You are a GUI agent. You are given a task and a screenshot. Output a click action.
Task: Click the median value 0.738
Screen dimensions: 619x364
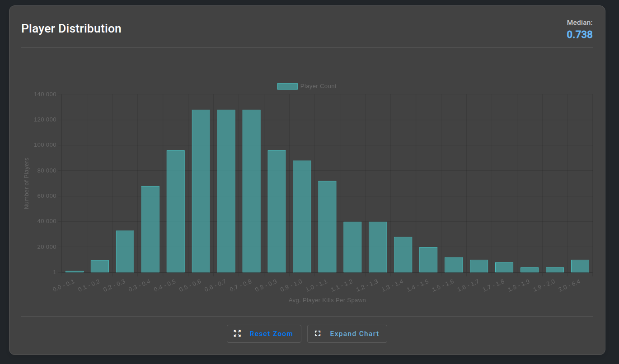click(580, 34)
